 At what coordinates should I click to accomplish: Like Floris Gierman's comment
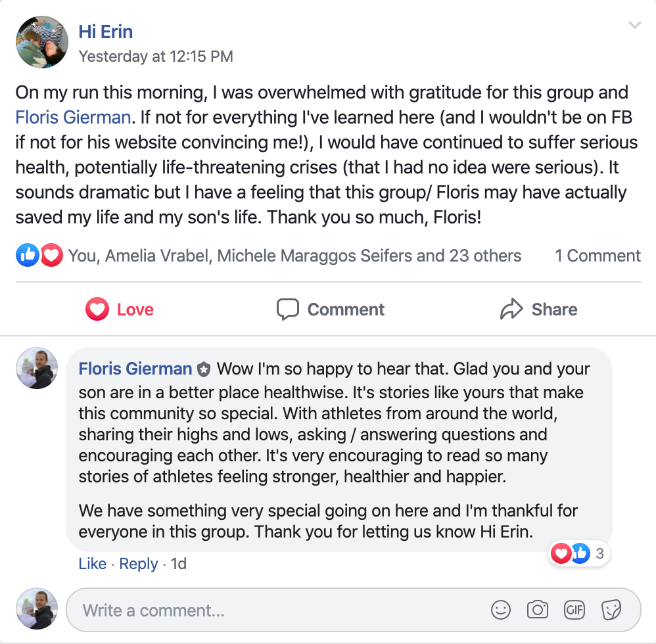pyautogui.click(x=92, y=564)
